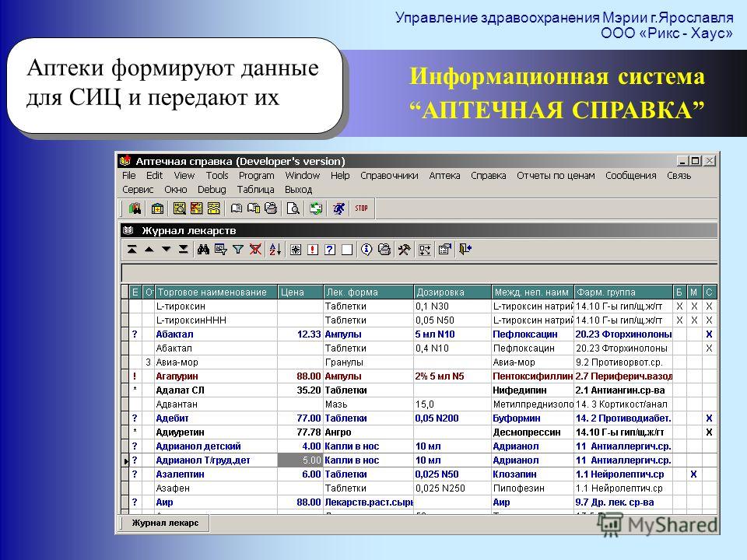The height and width of the screenshot is (560, 747).
Task: Sort records with the A-Z icon
Action: click(275, 249)
